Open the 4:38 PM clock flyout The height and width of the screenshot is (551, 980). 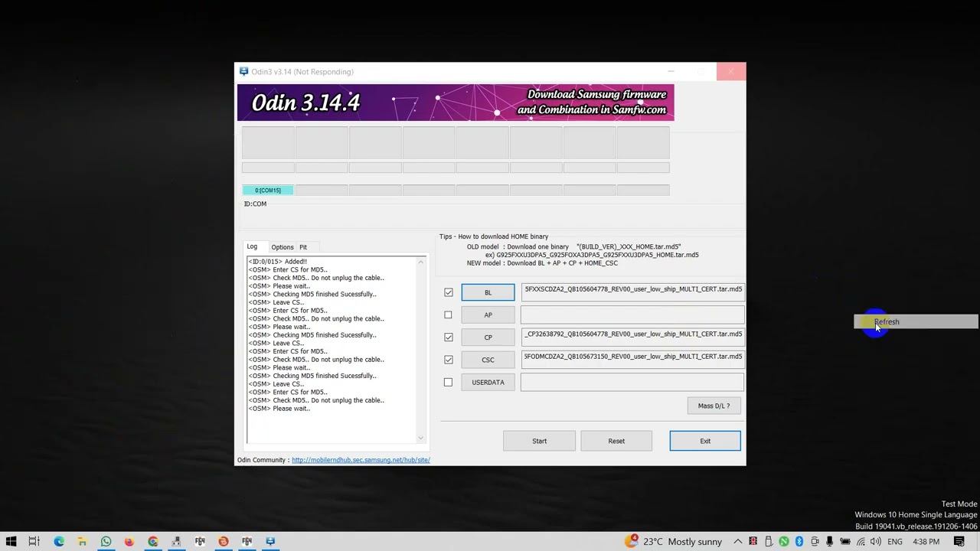pos(926,541)
